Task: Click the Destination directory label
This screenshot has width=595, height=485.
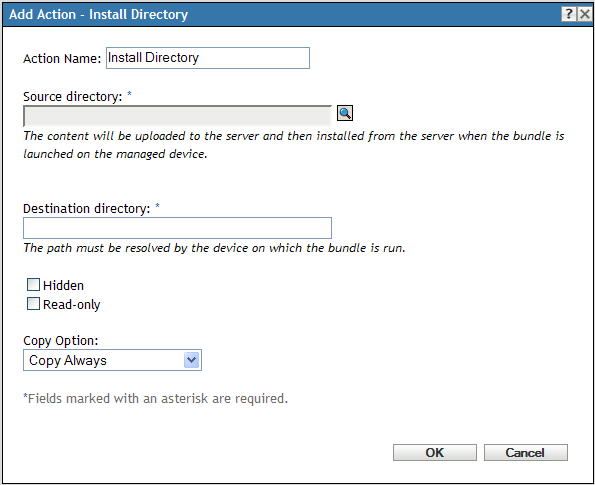Action: coord(87,208)
